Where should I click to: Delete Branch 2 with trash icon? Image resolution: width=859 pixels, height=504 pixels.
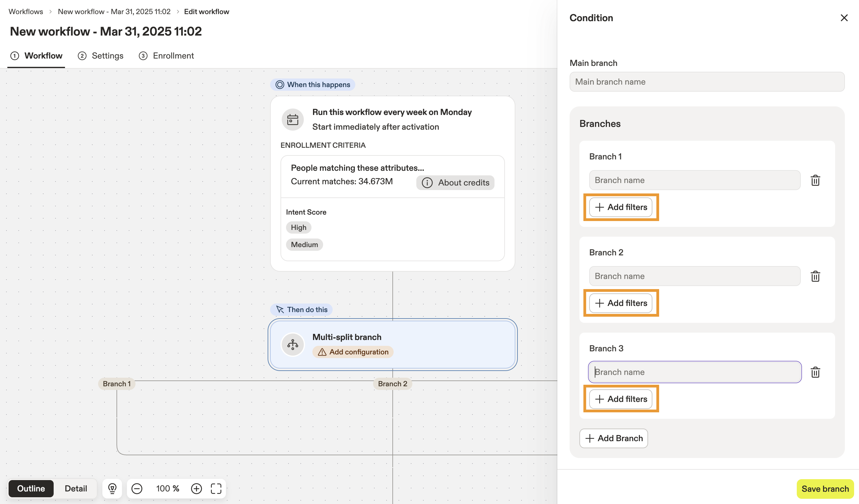coord(815,276)
